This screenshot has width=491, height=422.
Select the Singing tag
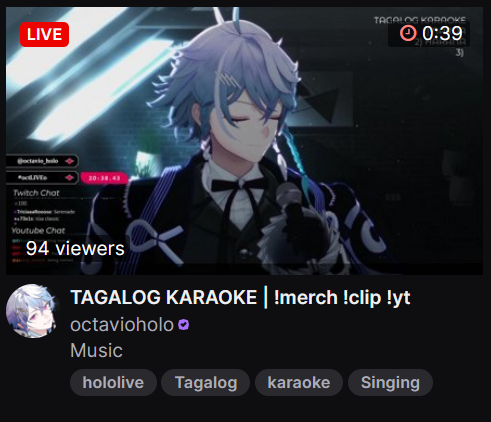(390, 382)
